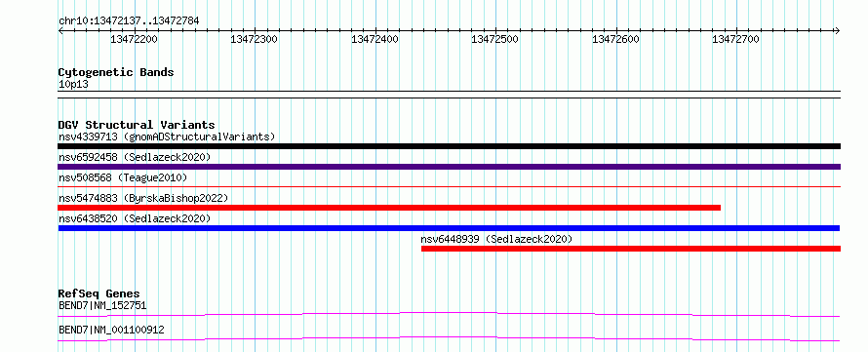Open the nsv5474883 ByrskaBishop2022 label
The width and height of the screenshot is (868, 352).
tap(143, 198)
